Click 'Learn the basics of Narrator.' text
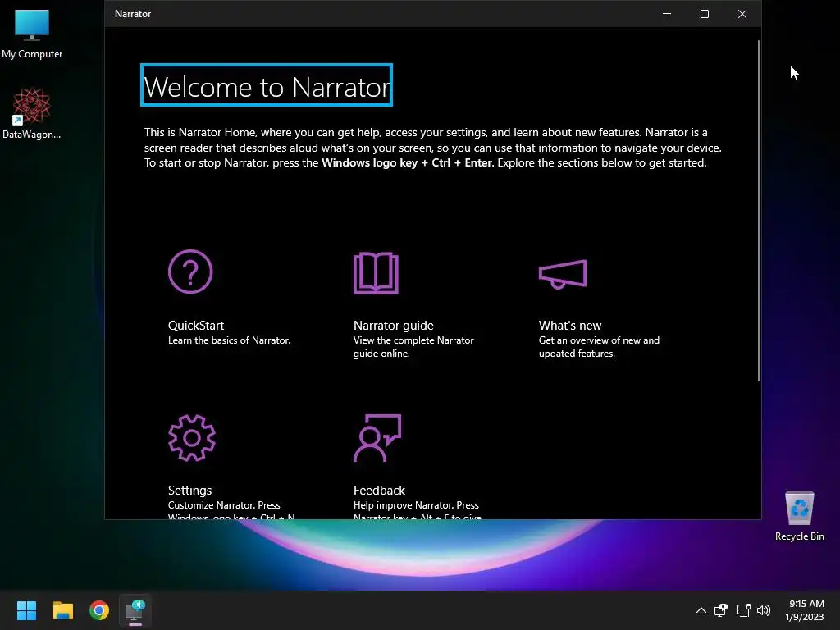The image size is (840, 630). 230,340
